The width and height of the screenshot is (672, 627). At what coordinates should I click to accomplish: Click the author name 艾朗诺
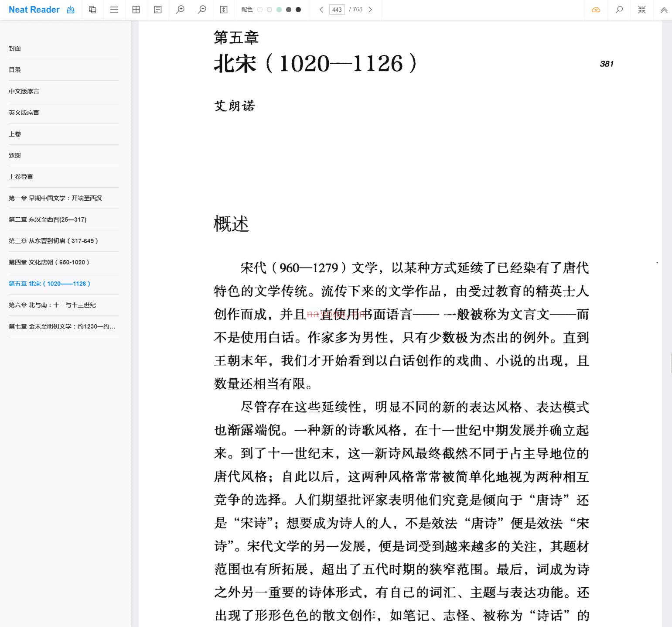point(235,106)
